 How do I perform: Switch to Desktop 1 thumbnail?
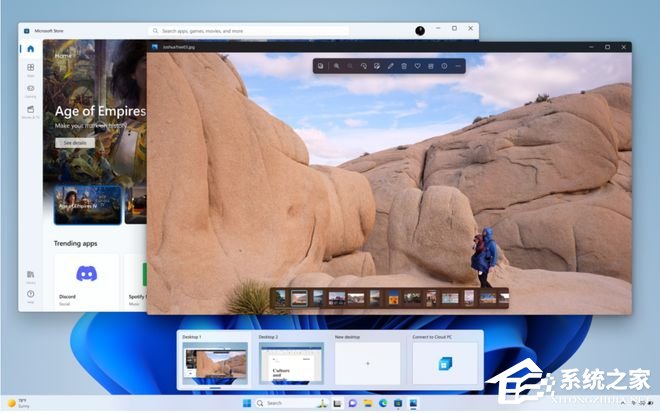(215, 363)
